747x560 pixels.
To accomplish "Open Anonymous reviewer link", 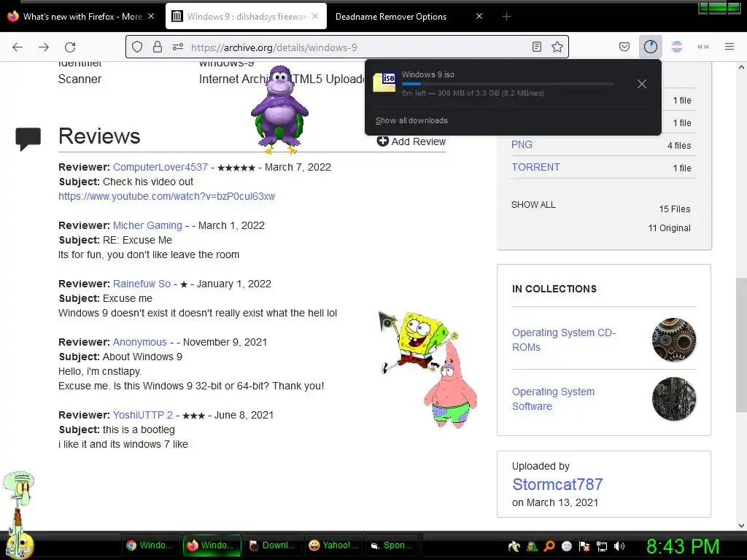I will 139,342.
